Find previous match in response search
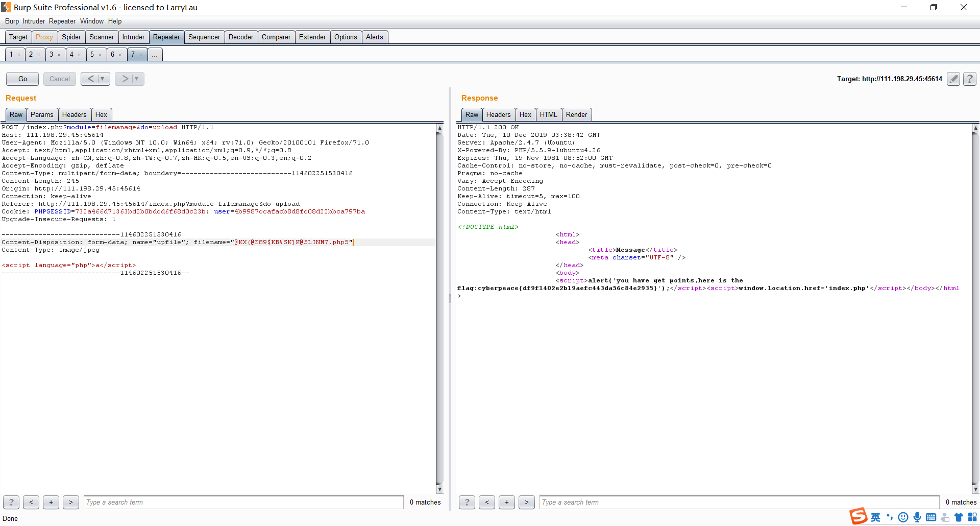Image resolution: width=980 pixels, height=526 pixels. (x=487, y=503)
